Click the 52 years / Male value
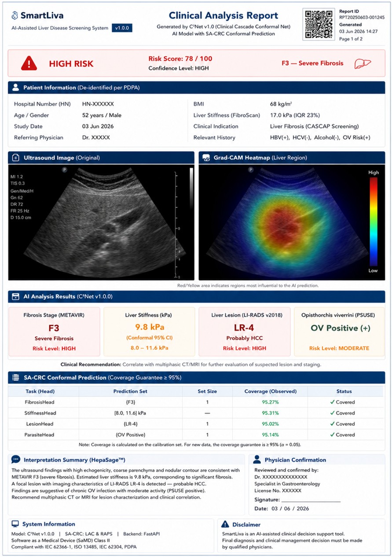The height and width of the screenshot is (557, 392). (x=102, y=115)
